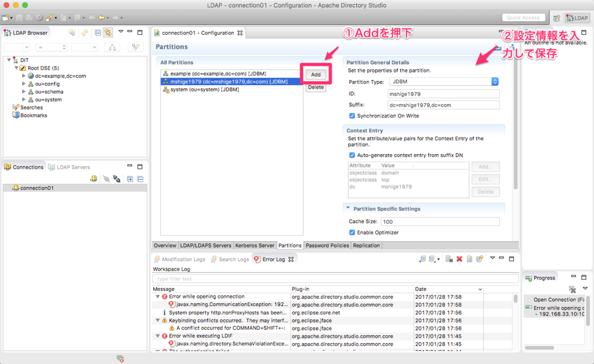Click Error Log filter text field
This screenshot has width=594, height=364.
[x=335, y=279]
